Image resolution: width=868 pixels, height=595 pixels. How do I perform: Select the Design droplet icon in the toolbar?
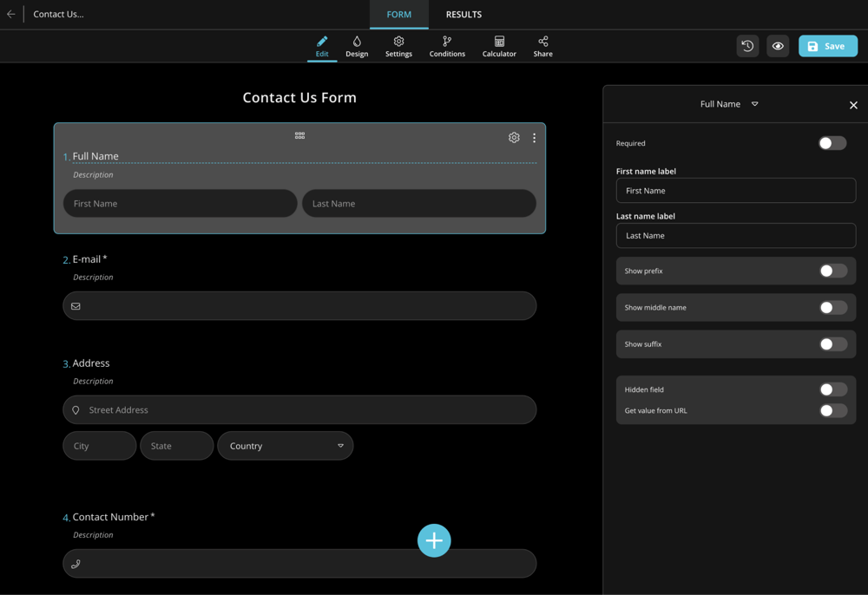[x=357, y=46]
